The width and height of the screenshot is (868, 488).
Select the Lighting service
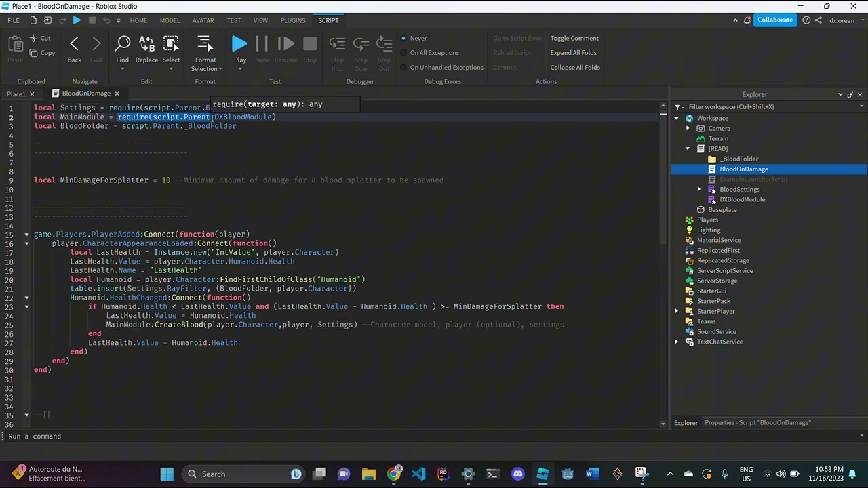pos(709,230)
